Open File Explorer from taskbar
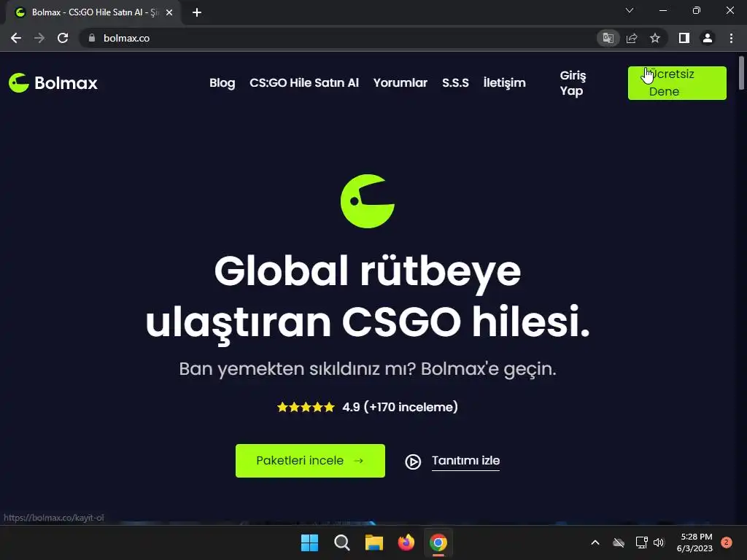The image size is (747, 560). click(x=374, y=542)
